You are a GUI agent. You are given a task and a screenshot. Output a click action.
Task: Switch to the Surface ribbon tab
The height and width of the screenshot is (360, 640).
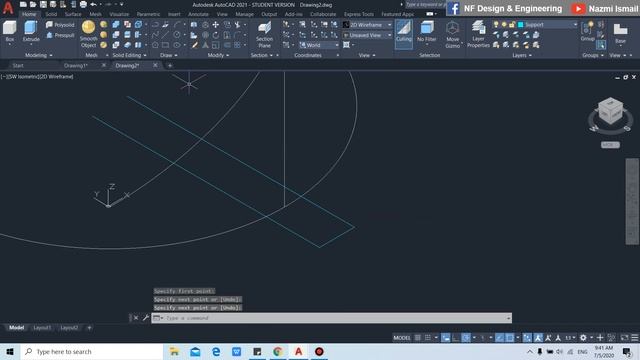[x=73, y=14]
